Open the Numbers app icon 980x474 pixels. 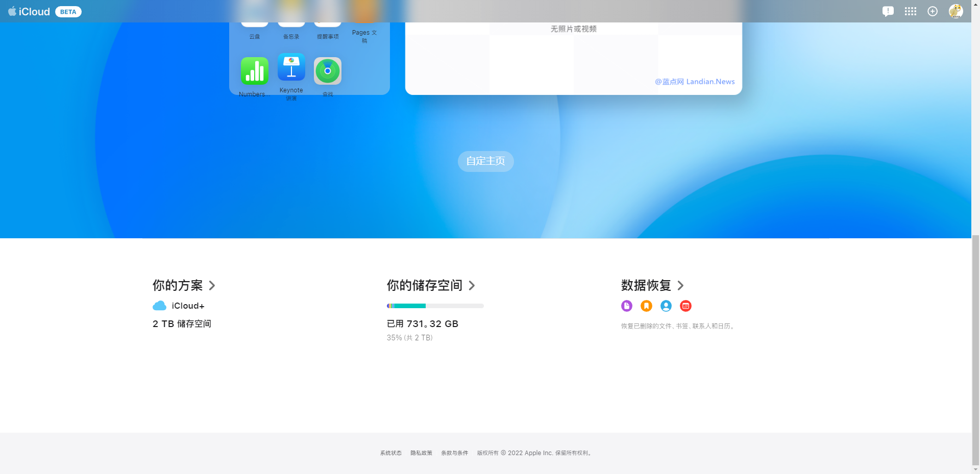pos(254,71)
